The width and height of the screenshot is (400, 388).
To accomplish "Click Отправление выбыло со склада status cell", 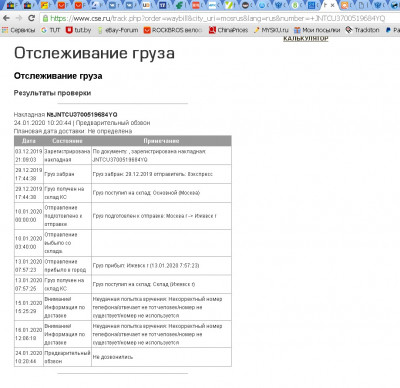I will [67, 243].
